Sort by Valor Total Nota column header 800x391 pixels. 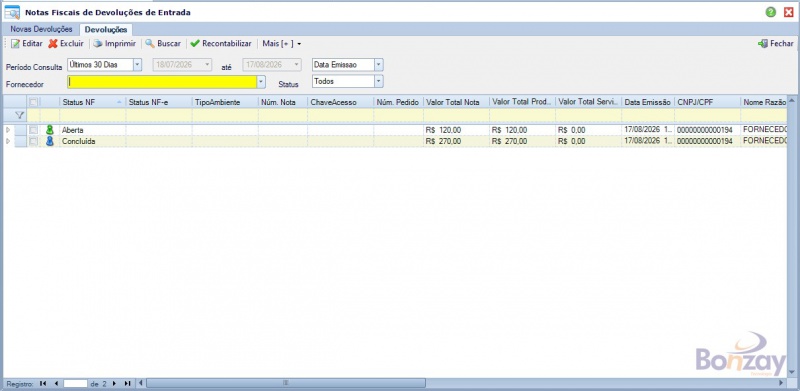tap(456, 102)
